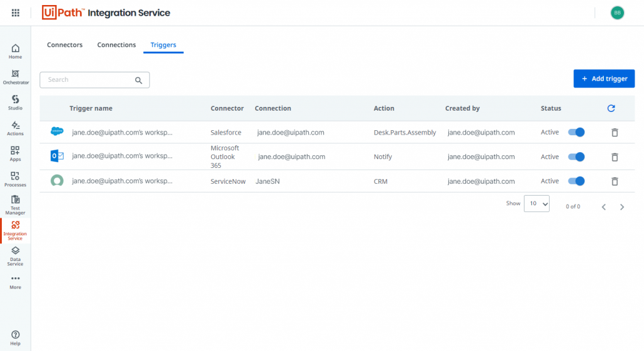Click the search magnifier icon
644x351 pixels.
pyautogui.click(x=139, y=80)
